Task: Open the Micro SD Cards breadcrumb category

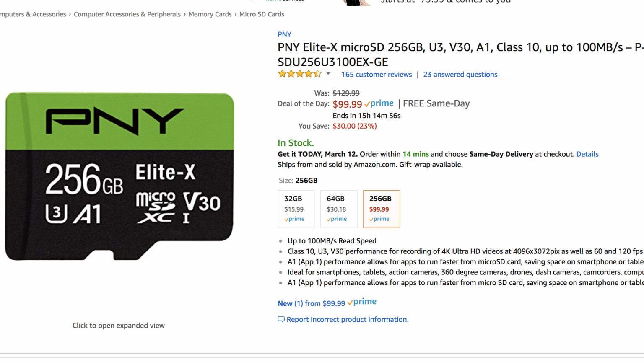Action: pyautogui.click(x=262, y=14)
